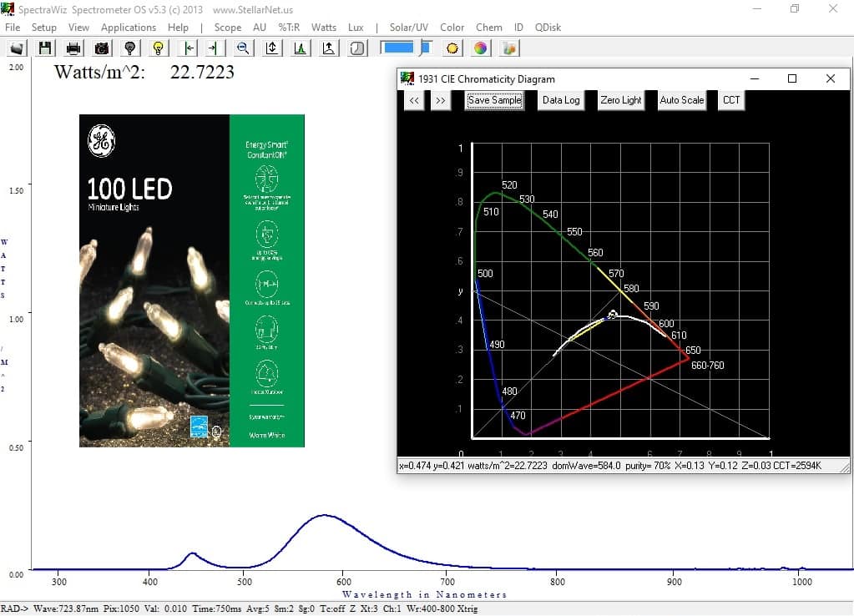Close the CIE Chromaticity Diagram window
The image size is (854, 616).
pos(831,79)
